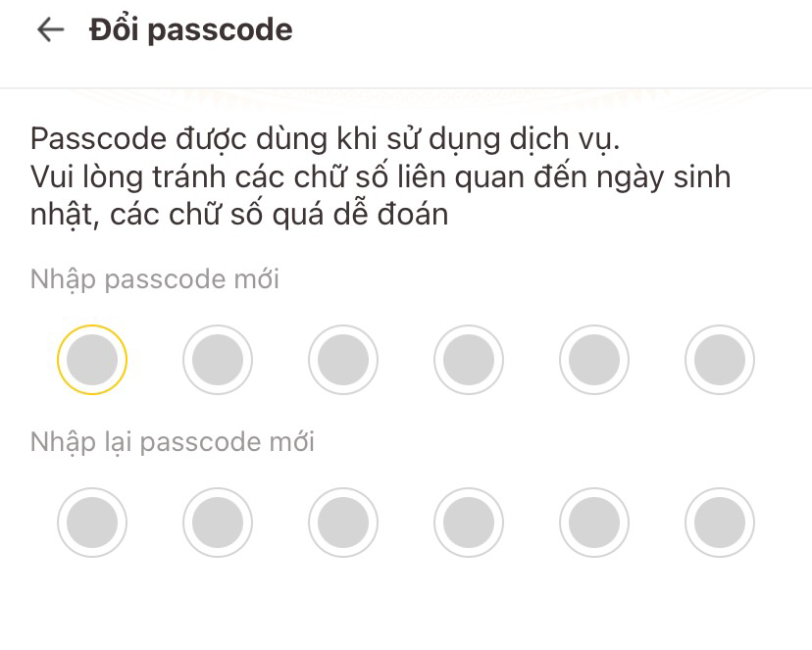
Task: Focus the confirm passcode entry row
Action: click(x=405, y=522)
